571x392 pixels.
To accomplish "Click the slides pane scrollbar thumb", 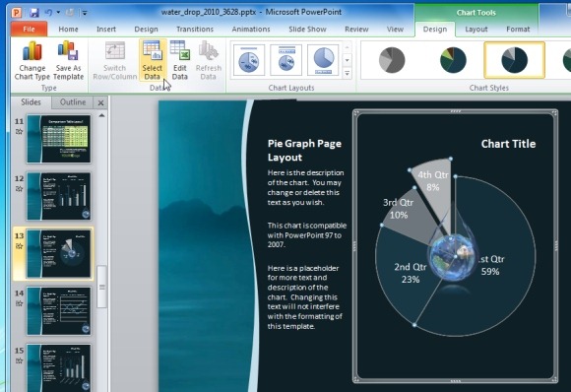I will [x=102, y=287].
